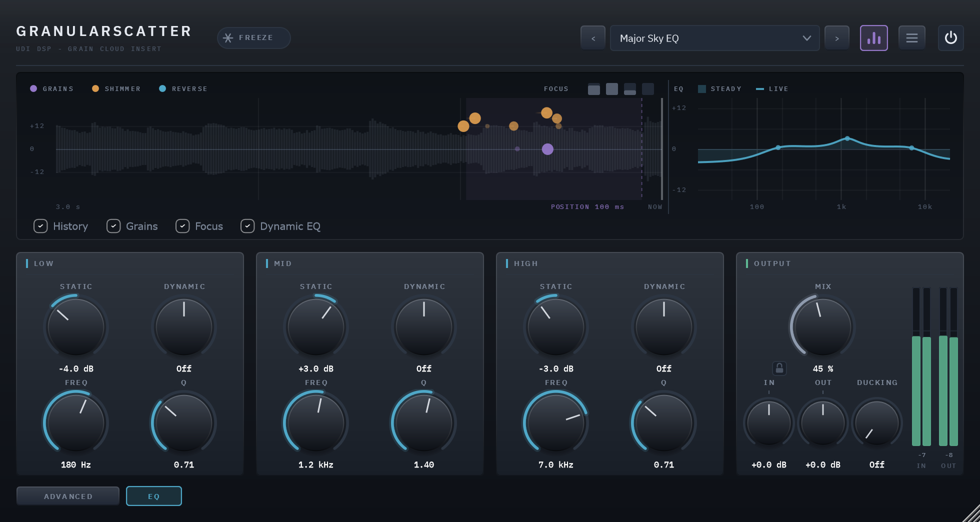Switch to the EQ tab
Screen dimensions: 980x522
[154, 496]
